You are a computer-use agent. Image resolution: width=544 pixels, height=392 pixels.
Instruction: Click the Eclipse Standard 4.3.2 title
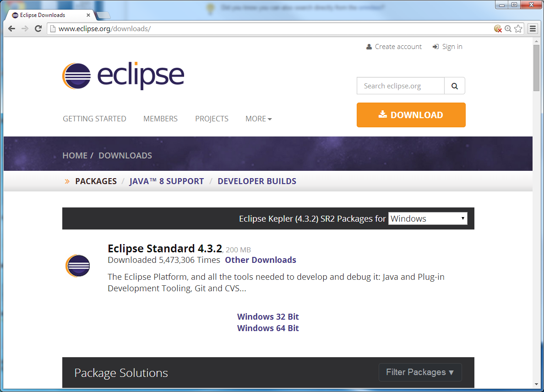pos(165,248)
